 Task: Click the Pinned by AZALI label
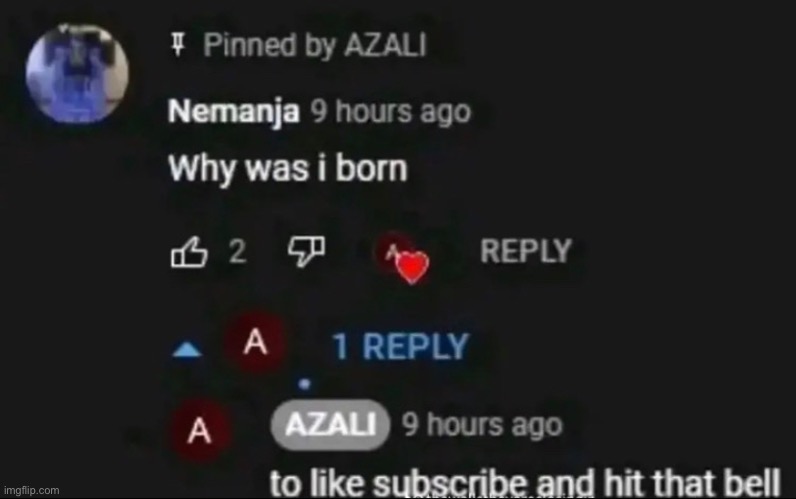pyautogui.click(x=315, y=45)
